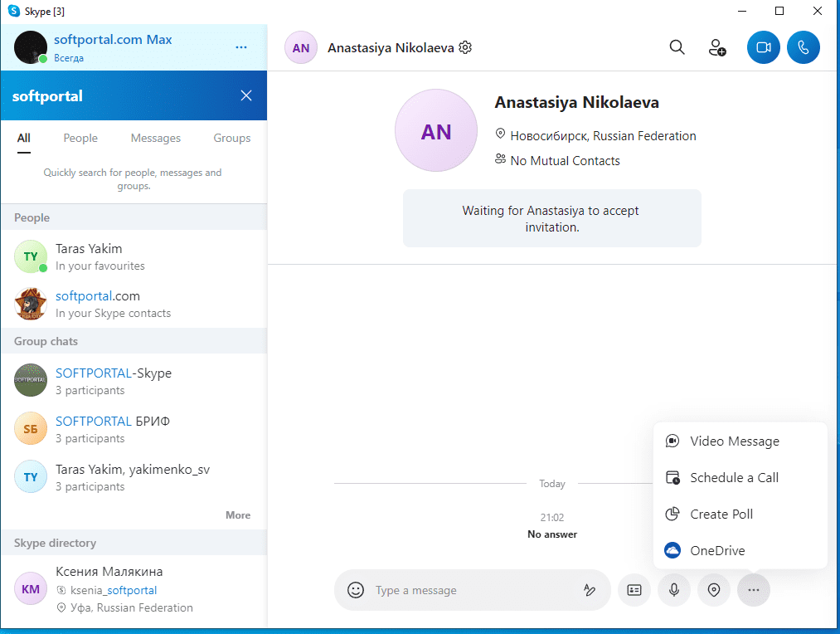Click softportal.com Max profile picture
The width and height of the screenshot is (840, 634).
[31, 47]
